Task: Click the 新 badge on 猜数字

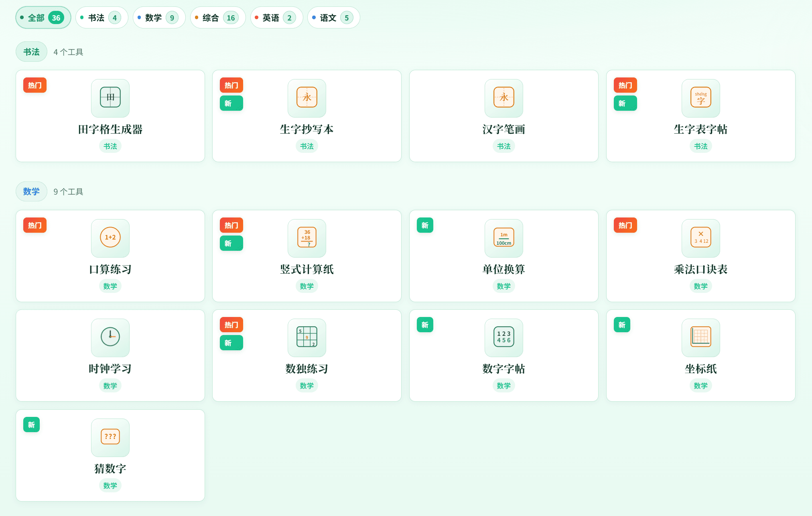Action: [31, 425]
